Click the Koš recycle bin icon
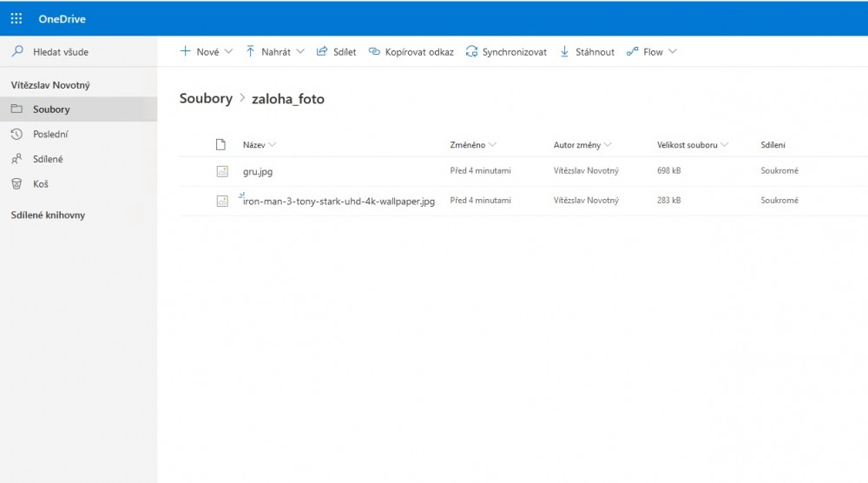Screen dimensions: 868x483 click(16, 184)
